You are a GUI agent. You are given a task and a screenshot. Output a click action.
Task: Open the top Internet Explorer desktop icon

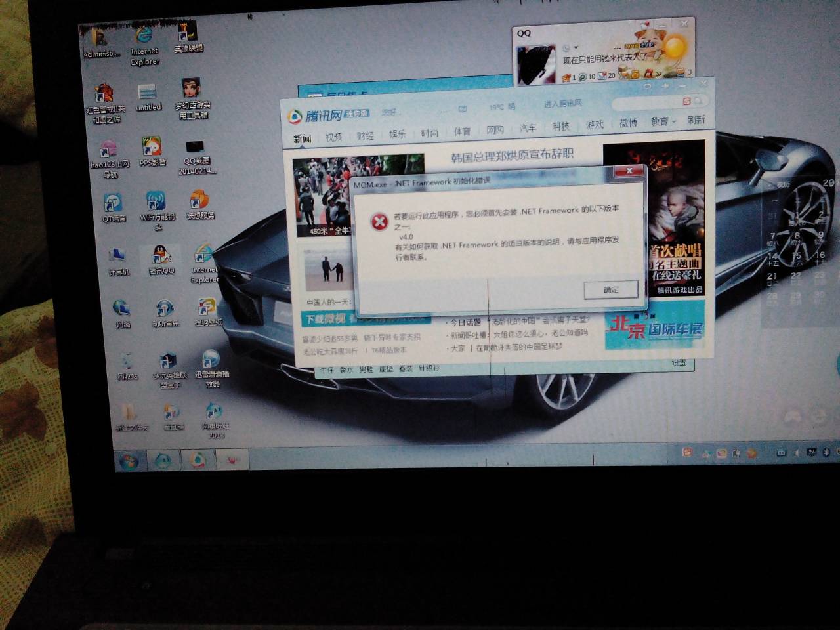(144, 46)
